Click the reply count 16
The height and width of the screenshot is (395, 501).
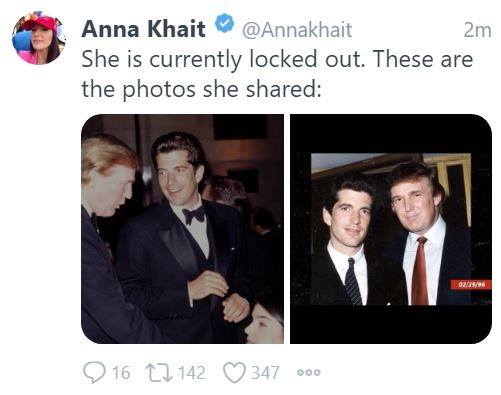pyautogui.click(x=121, y=372)
